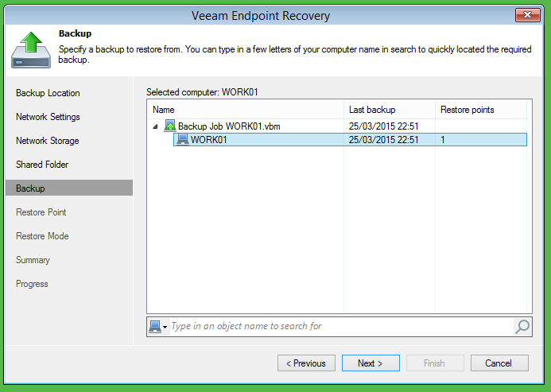551x392 pixels.
Task: Click the computer icon beside WORK01 row
Action: (x=183, y=139)
